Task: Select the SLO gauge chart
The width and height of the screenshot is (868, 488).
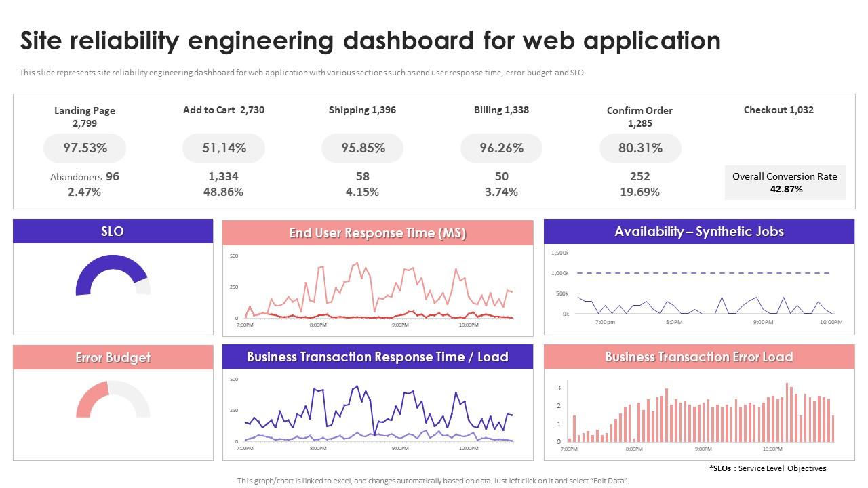Action: coord(112,278)
